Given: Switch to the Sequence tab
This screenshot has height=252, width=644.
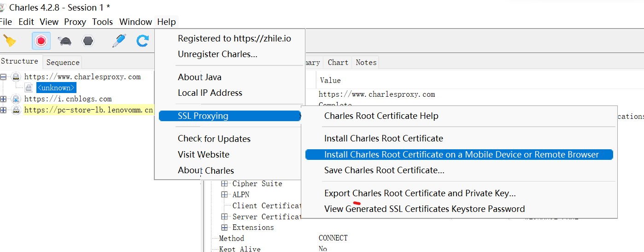Looking at the screenshot, I should (x=63, y=62).
